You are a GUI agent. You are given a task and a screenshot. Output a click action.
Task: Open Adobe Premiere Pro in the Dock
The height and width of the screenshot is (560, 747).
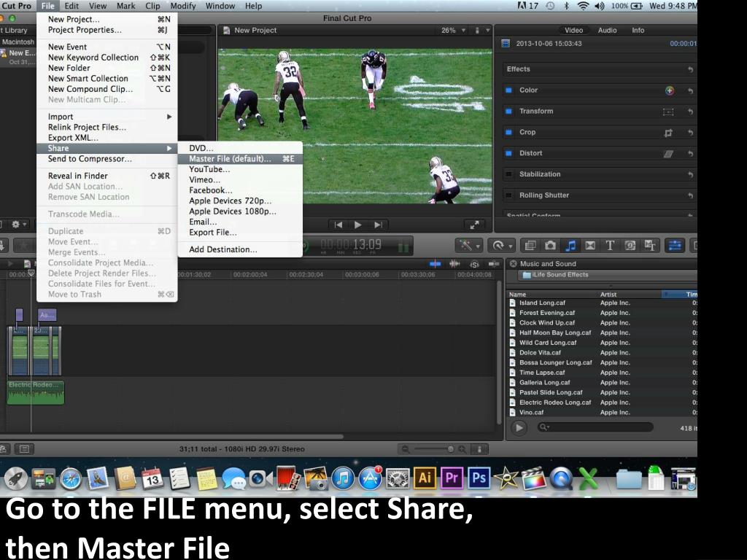pos(452,478)
